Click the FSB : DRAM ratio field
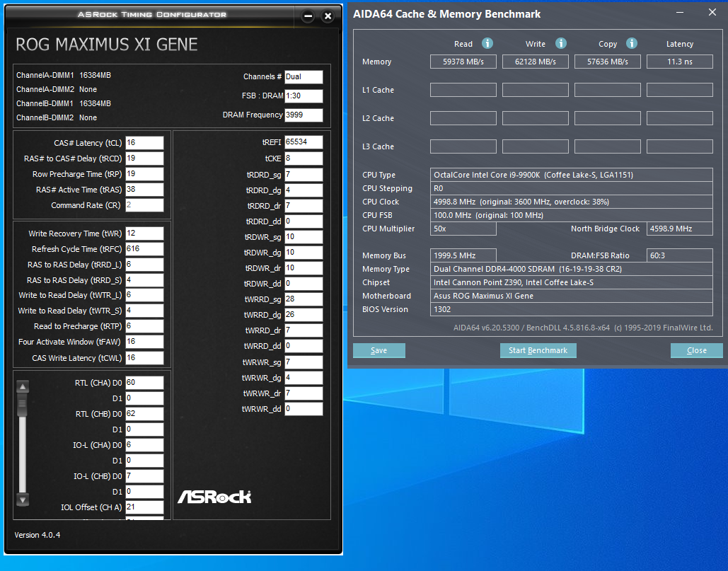This screenshot has width=728, height=571. click(x=304, y=96)
